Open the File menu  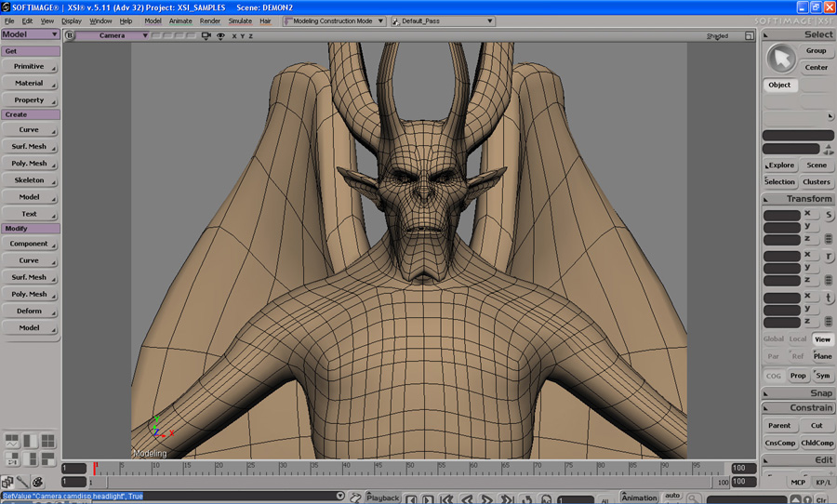click(9, 21)
